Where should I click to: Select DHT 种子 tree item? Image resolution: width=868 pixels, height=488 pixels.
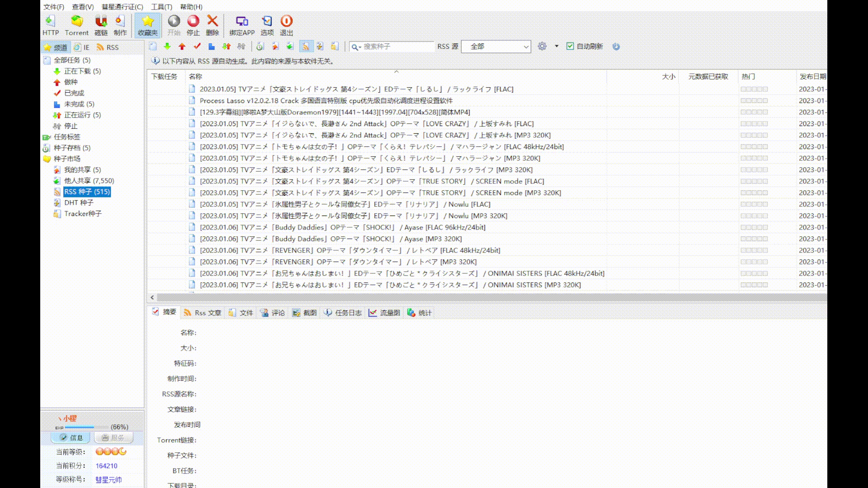(79, 202)
